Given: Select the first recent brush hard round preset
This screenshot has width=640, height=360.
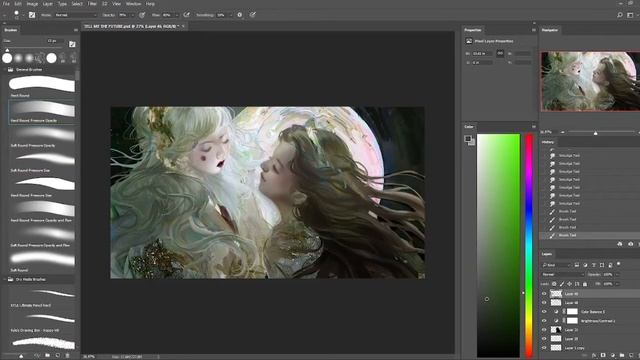Looking at the screenshot, I should 7,58.
